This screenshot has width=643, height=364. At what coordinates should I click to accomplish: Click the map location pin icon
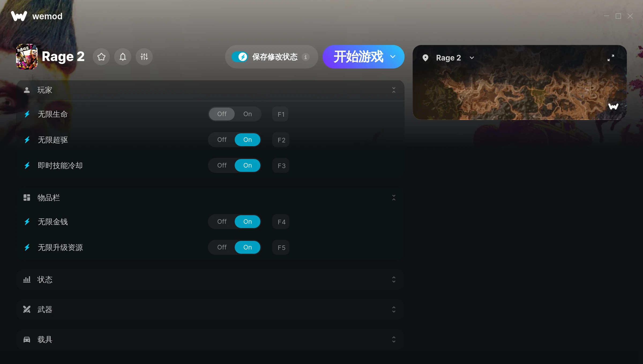pyautogui.click(x=425, y=58)
